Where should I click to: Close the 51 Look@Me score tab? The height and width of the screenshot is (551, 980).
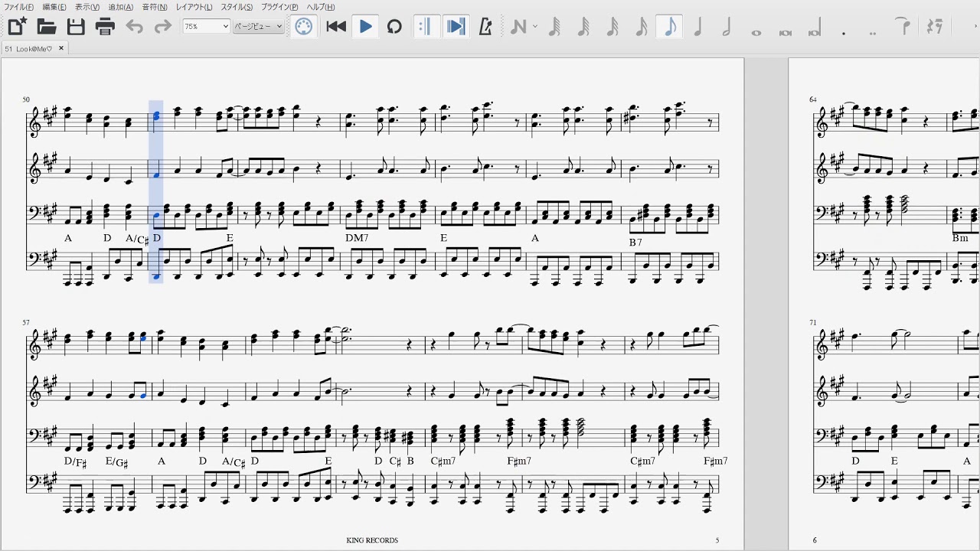[61, 48]
